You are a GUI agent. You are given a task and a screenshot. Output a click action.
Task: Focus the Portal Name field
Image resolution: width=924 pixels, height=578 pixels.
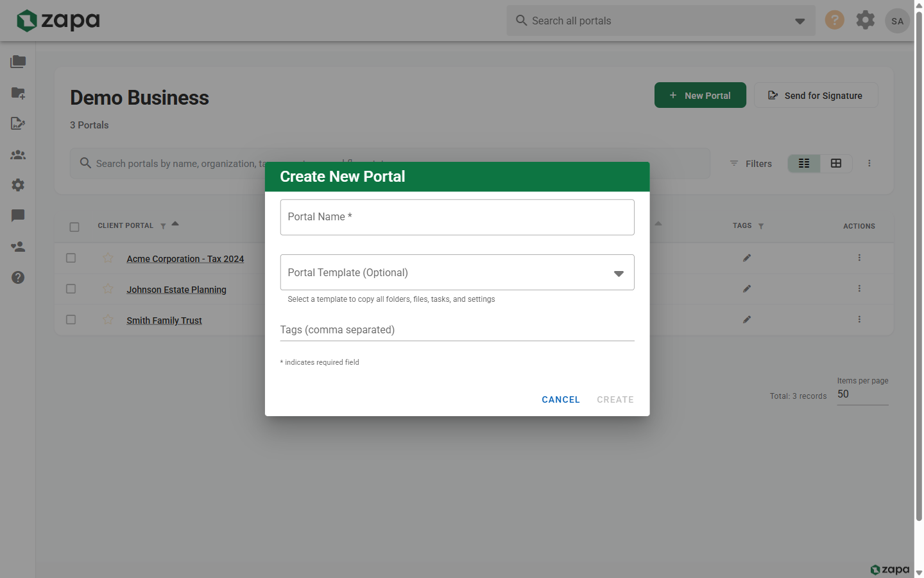click(457, 217)
